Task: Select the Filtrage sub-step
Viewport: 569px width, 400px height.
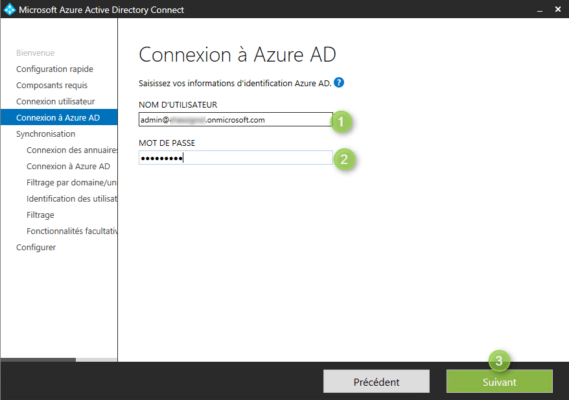Action: point(40,215)
